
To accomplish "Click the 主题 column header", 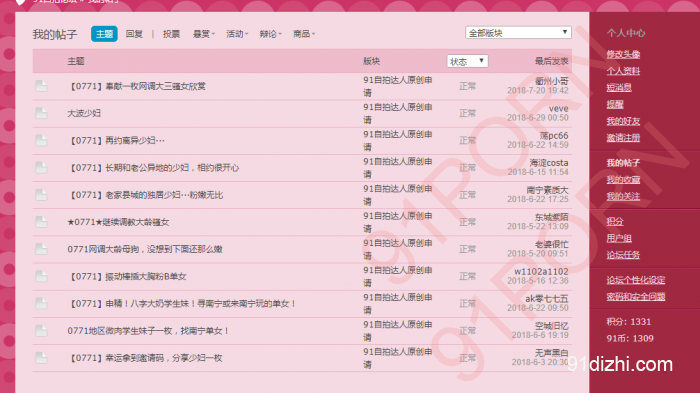I will [x=76, y=61].
